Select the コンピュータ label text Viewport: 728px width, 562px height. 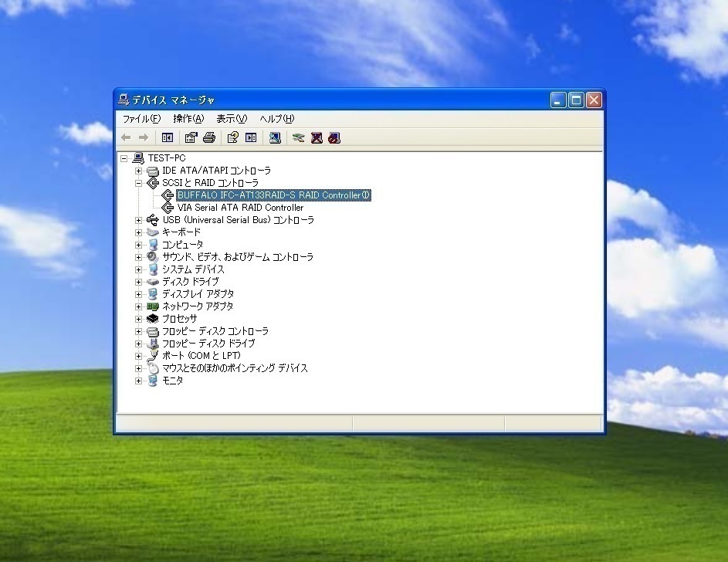click(182, 245)
